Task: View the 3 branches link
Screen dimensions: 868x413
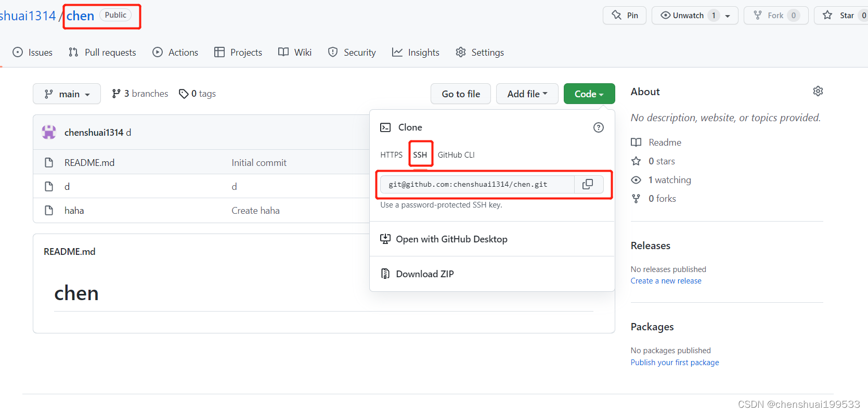Action: pyautogui.click(x=140, y=94)
